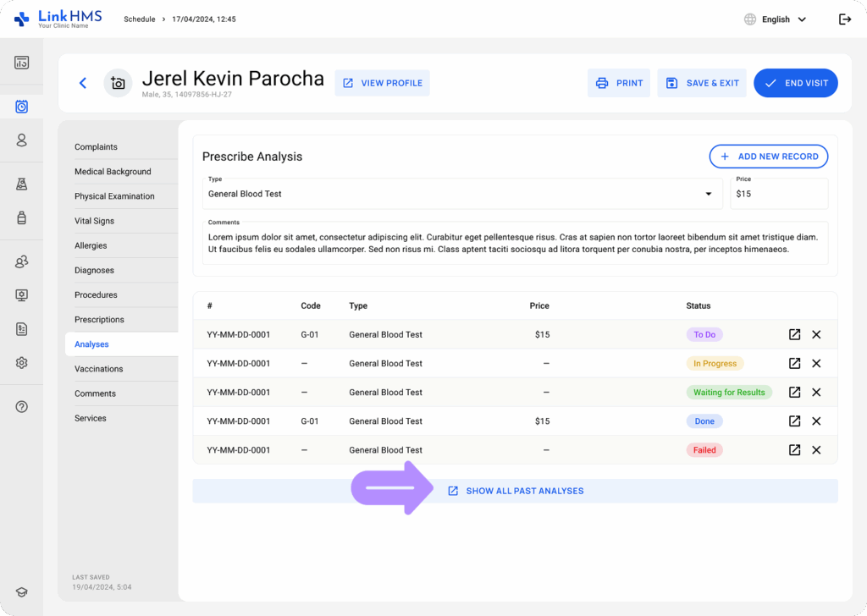Switch to the Vital Signs section
The height and width of the screenshot is (616, 867).
click(94, 221)
